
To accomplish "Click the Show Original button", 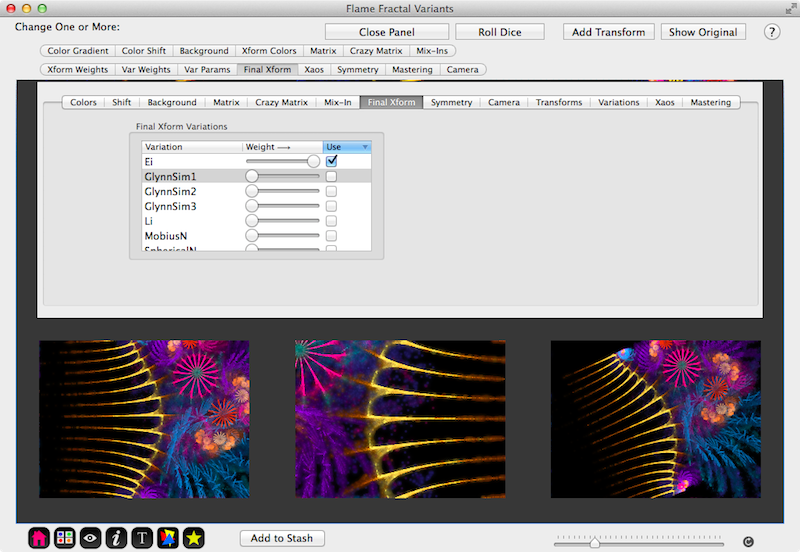I will click(x=703, y=32).
